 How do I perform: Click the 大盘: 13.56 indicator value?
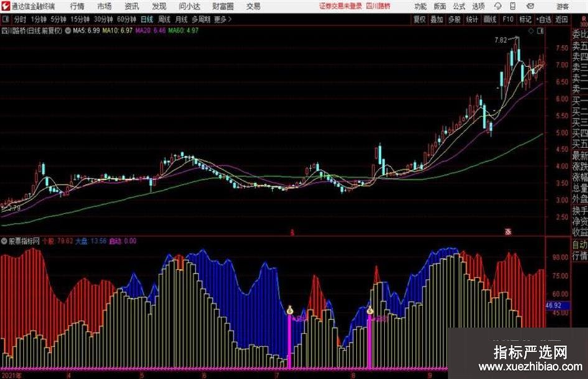91,241
